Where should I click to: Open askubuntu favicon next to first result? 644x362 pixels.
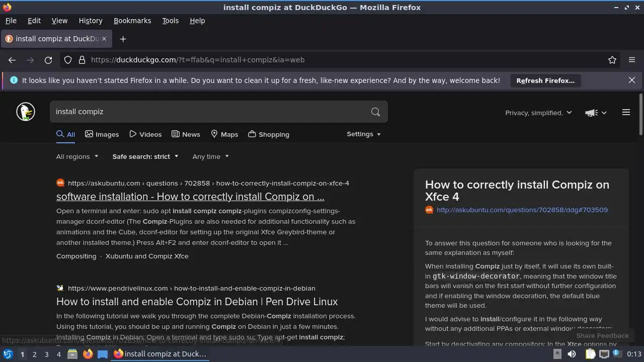(60, 183)
